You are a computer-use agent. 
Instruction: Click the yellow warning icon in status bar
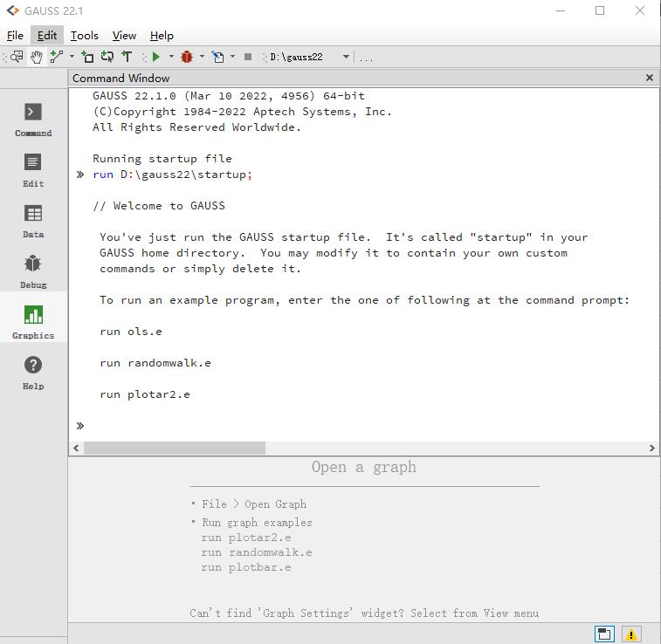630,634
